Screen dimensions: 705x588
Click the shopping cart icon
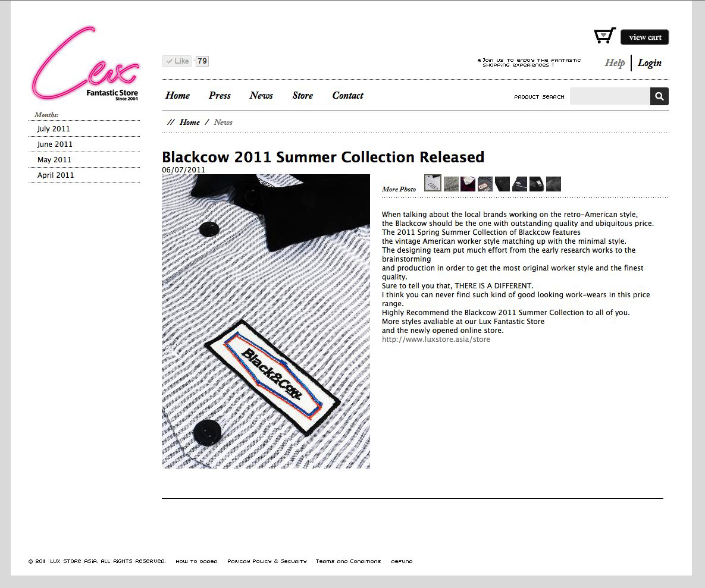604,36
